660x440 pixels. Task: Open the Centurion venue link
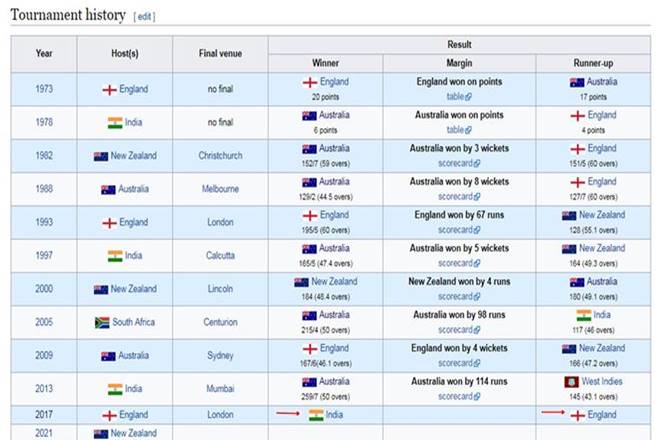(220, 322)
